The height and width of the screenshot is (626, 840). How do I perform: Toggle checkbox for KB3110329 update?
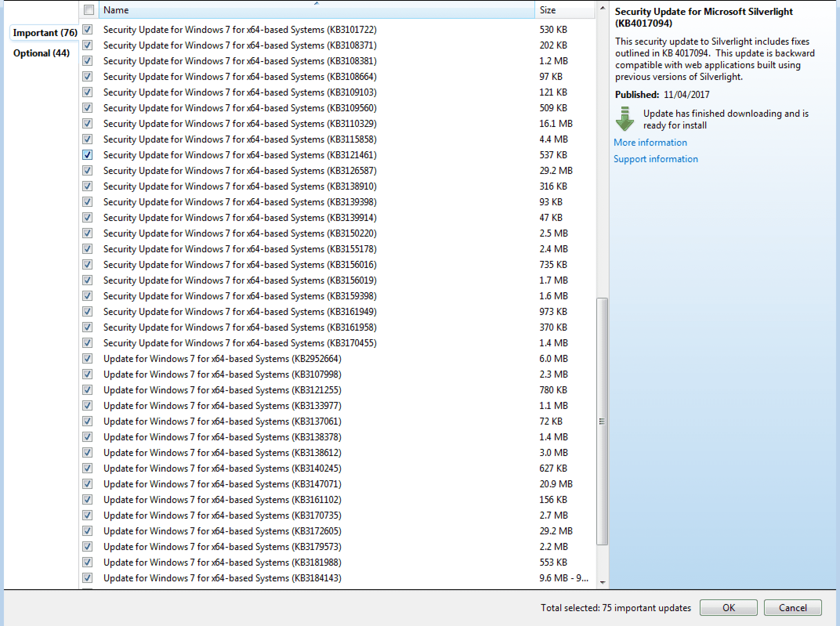(x=87, y=123)
